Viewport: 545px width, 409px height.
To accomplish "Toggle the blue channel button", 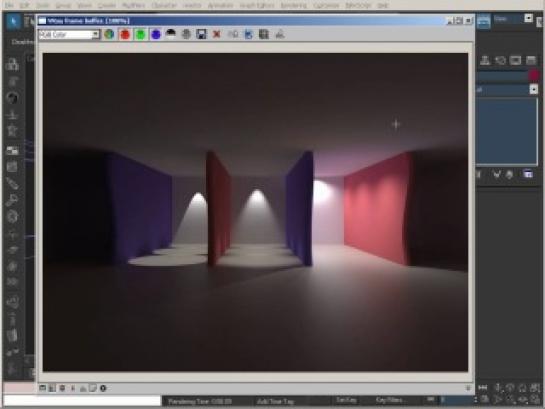I will click(156, 34).
